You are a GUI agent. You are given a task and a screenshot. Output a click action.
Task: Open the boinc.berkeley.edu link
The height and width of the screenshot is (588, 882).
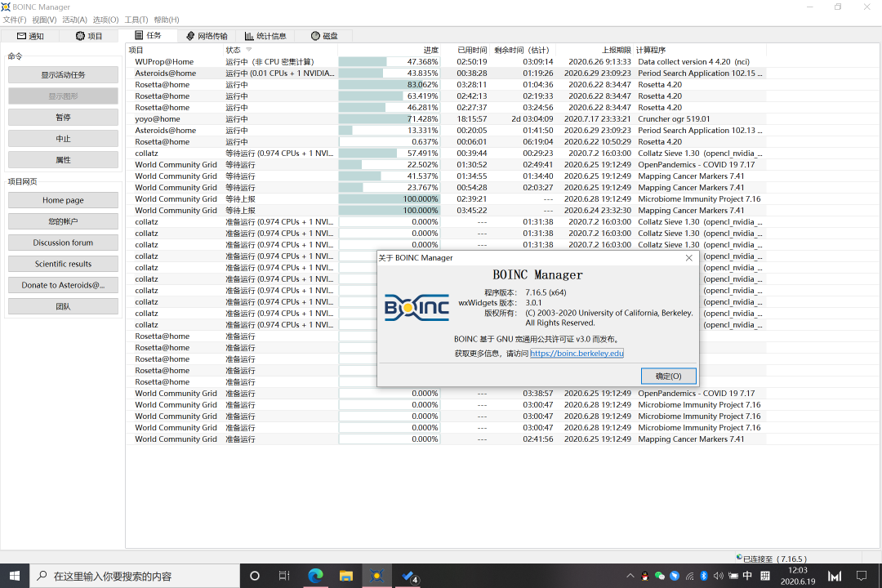(x=577, y=354)
